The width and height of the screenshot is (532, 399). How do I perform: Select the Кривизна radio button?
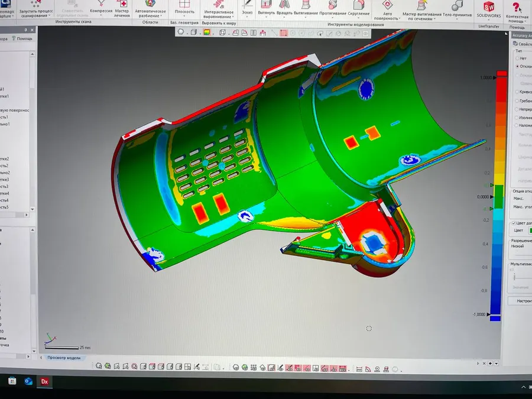(x=517, y=92)
